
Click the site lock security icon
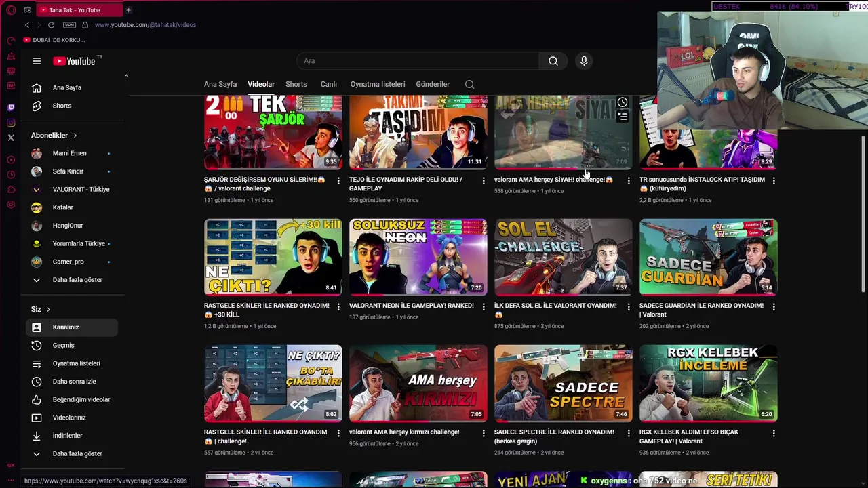85,25
